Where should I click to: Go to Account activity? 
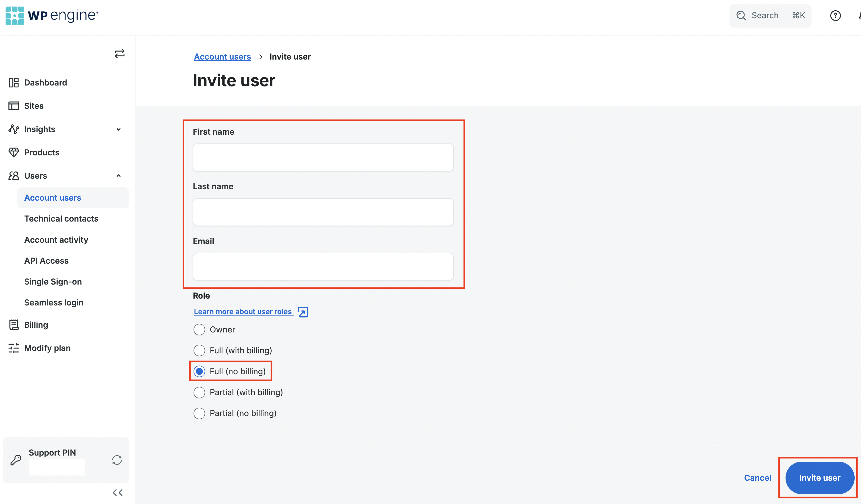(x=56, y=240)
